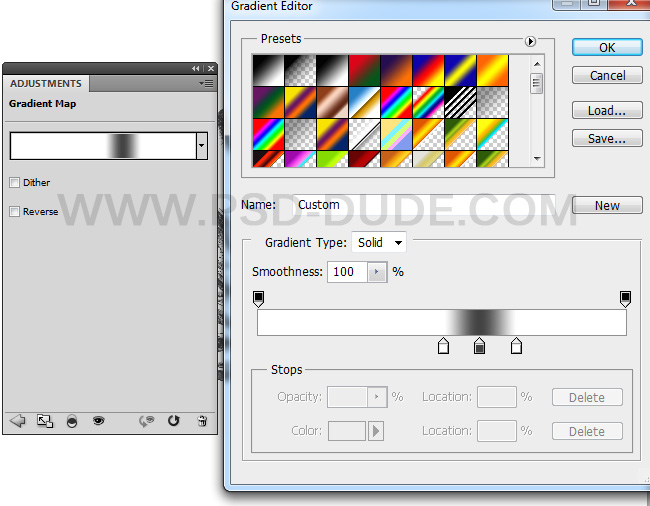Viewport: 650px width, 506px height.
Task: Collapse the Adjustments panel with double arrows
Action: click(195, 68)
